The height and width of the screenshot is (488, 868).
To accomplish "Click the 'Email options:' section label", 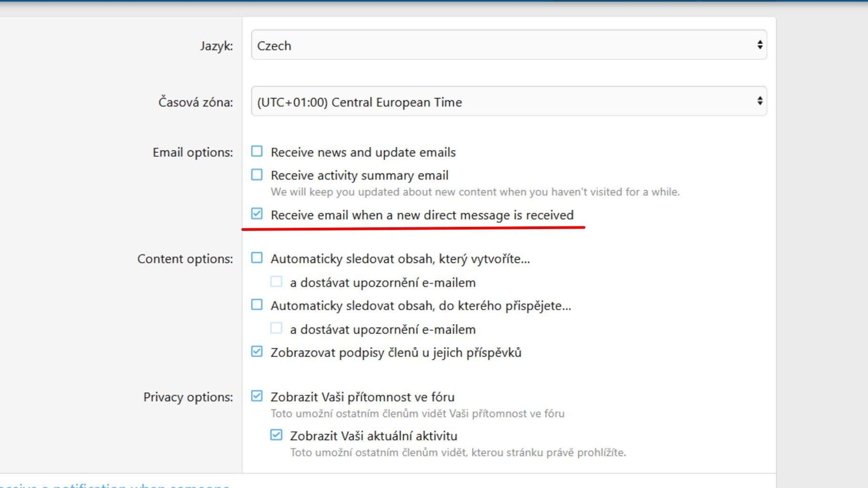I will tap(193, 152).
